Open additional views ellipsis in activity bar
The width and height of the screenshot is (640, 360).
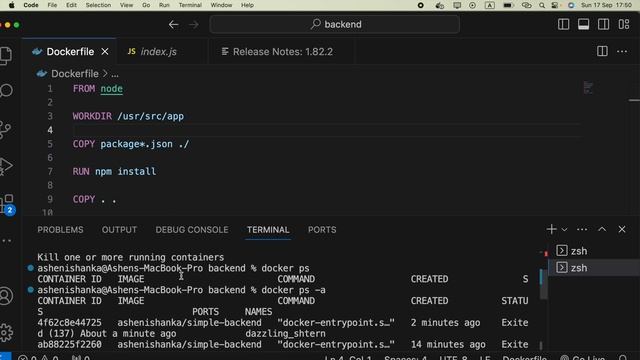point(6,241)
